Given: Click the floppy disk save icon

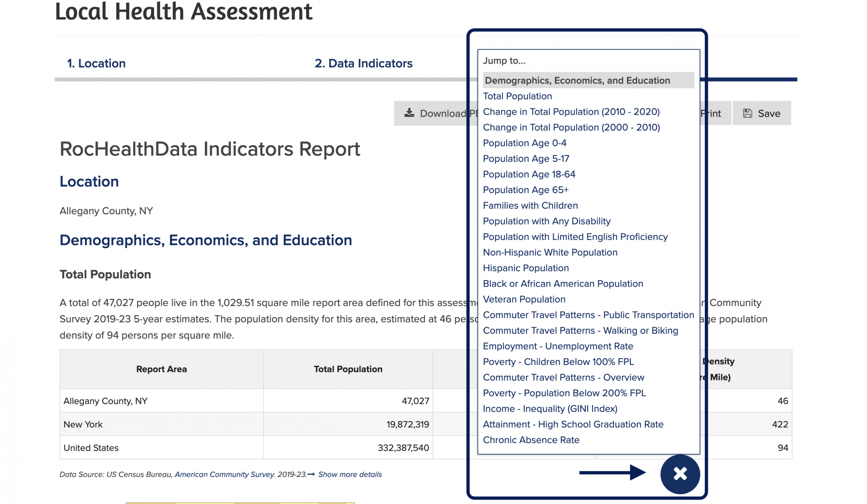Looking at the screenshot, I should pos(747,113).
